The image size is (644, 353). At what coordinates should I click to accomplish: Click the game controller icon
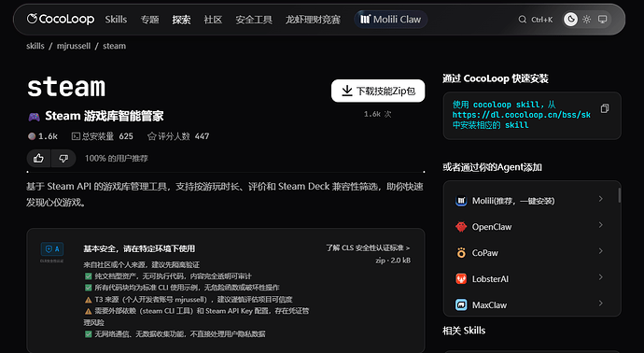click(x=34, y=117)
